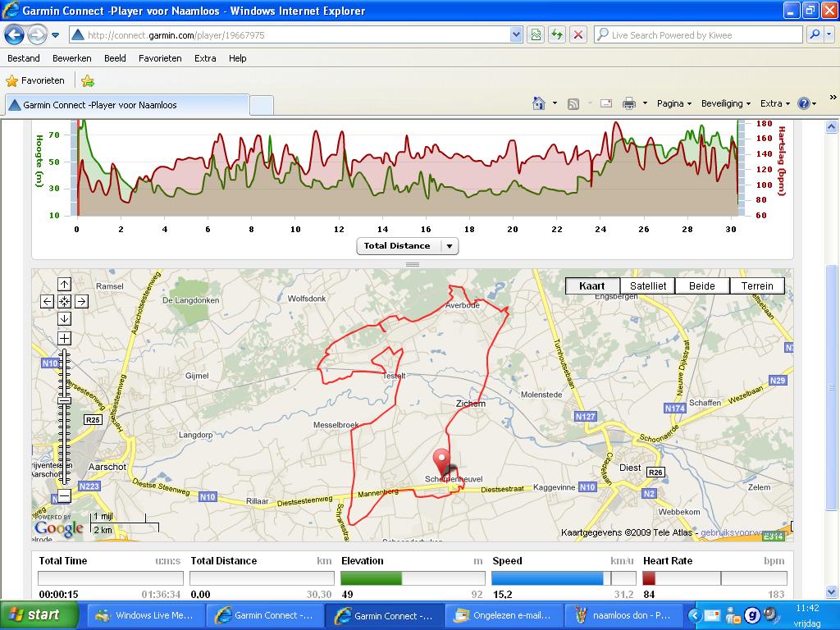Pan the map right with arrow button
This screenshot has width=840, height=630.
[x=81, y=302]
